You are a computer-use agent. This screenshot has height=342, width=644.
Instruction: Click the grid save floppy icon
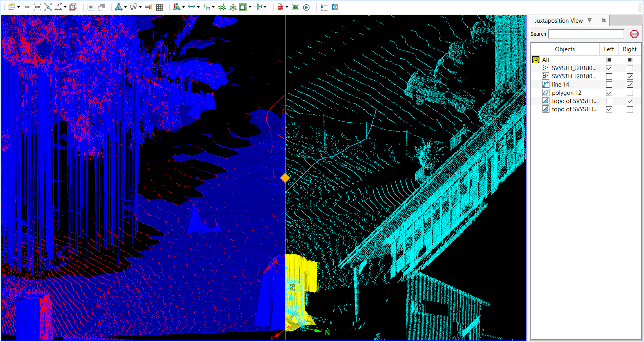tap(207, 7)
